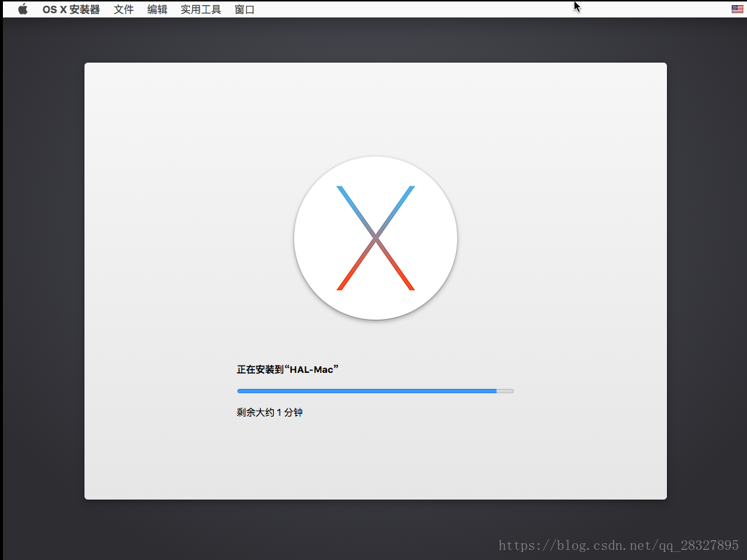Click the text 剩余大约 1 分钟
747x560 pixels.
coord(269,412)
